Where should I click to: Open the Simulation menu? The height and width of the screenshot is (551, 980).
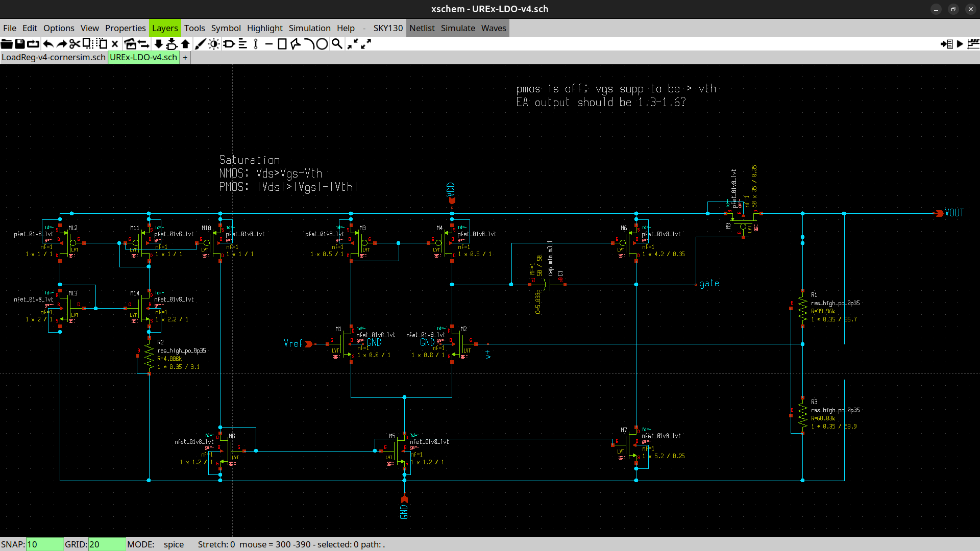(309, 28)
